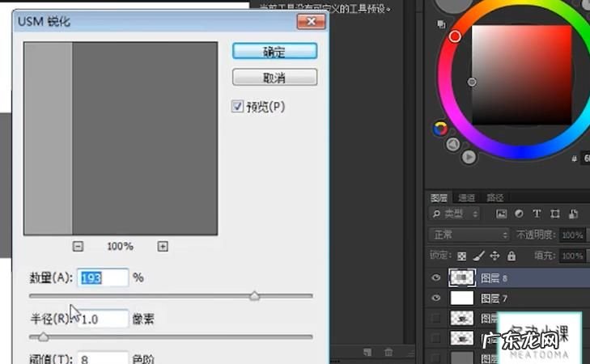The height and width of the screenshot is (364, 590).
Task: Filter layers by shape layer icon
Action: tap(555, 214)
